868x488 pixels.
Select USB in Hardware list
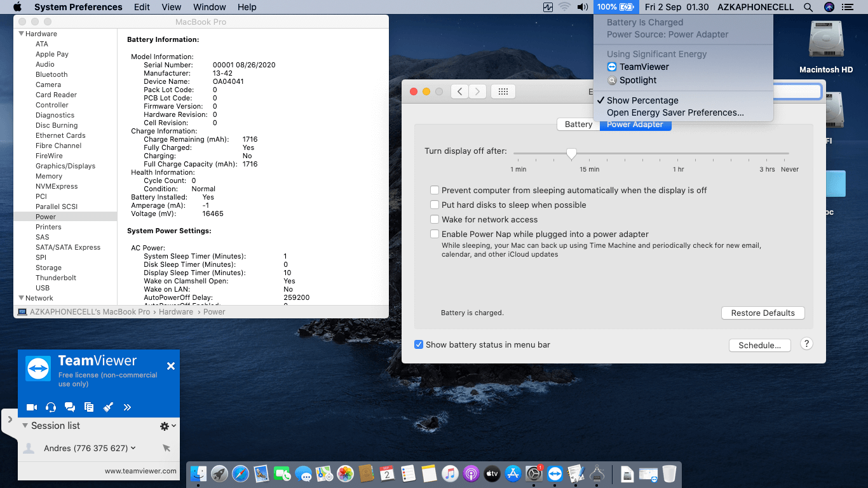coord(43,288)
